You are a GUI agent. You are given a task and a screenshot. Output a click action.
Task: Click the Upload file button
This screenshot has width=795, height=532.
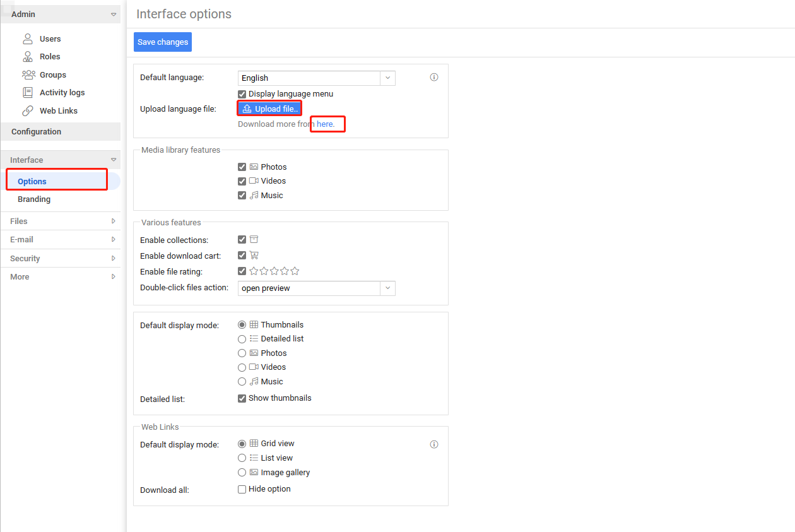[269, 109]
